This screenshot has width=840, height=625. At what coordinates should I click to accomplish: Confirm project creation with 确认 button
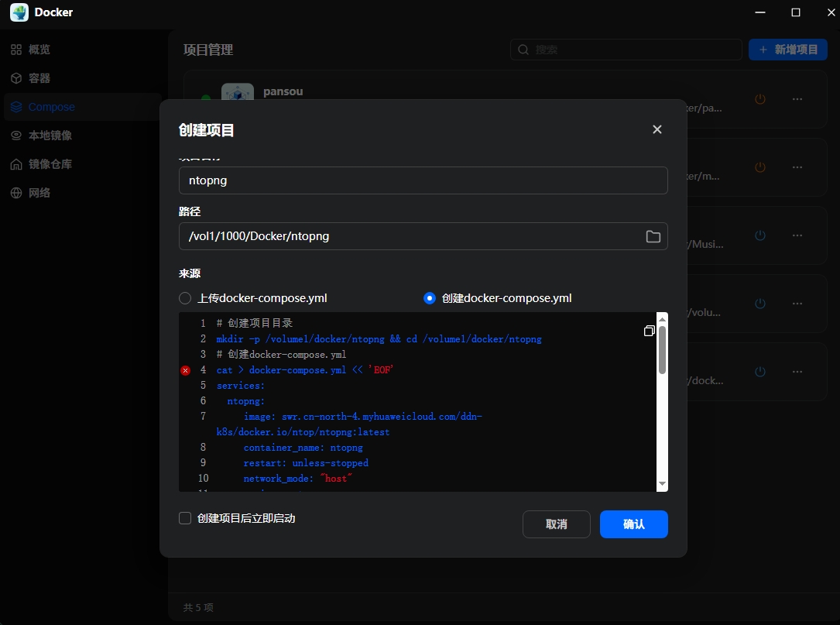[x=633, y=524]
